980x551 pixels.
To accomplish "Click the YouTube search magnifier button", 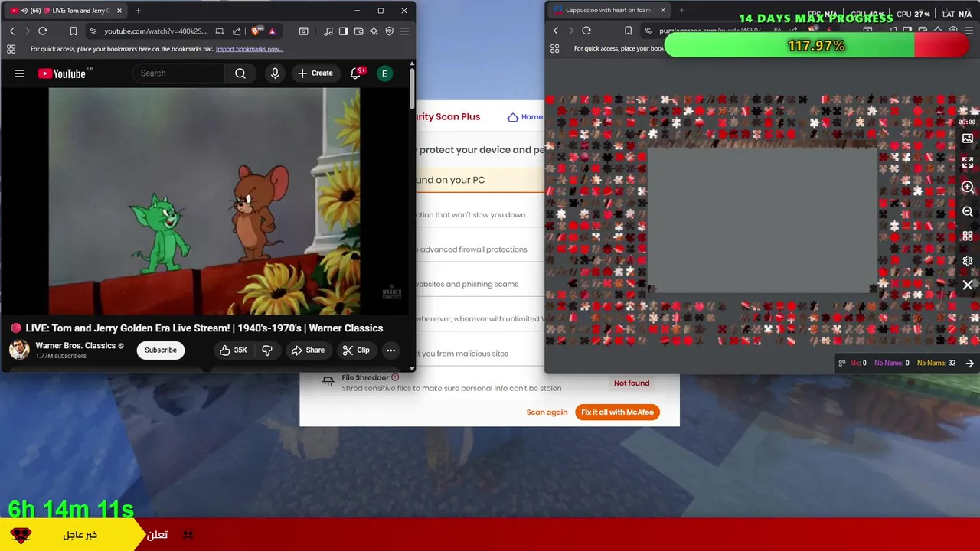I will pyautogui.click(x=240, y=73).
